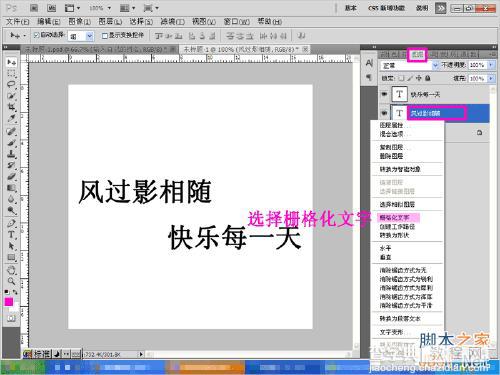Select the Pen tool
This screenshot has height=375, width=500.
point(11,223)
